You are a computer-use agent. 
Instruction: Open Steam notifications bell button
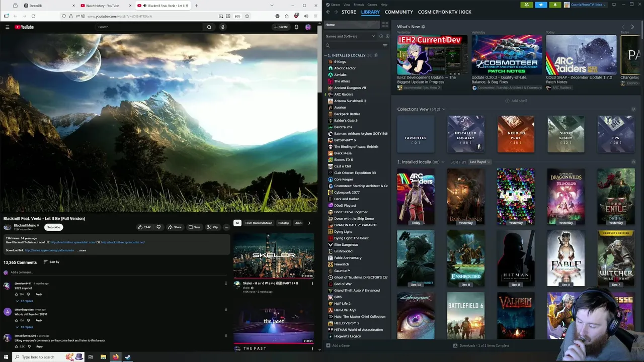555,5
